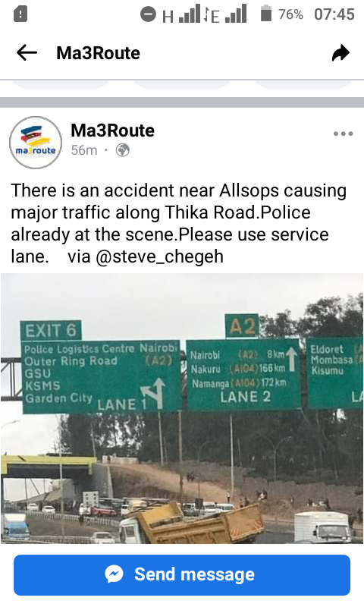Tap the Ma3Route header title

click(99, 53)
